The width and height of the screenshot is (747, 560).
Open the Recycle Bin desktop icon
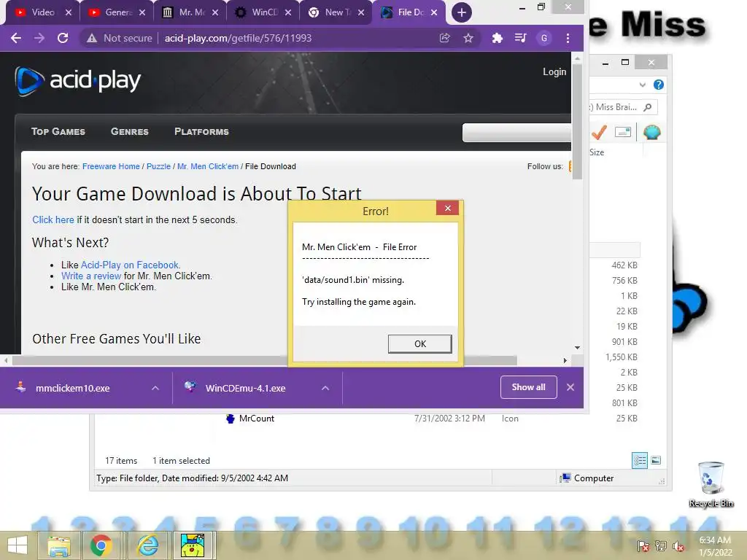(711, 484)
